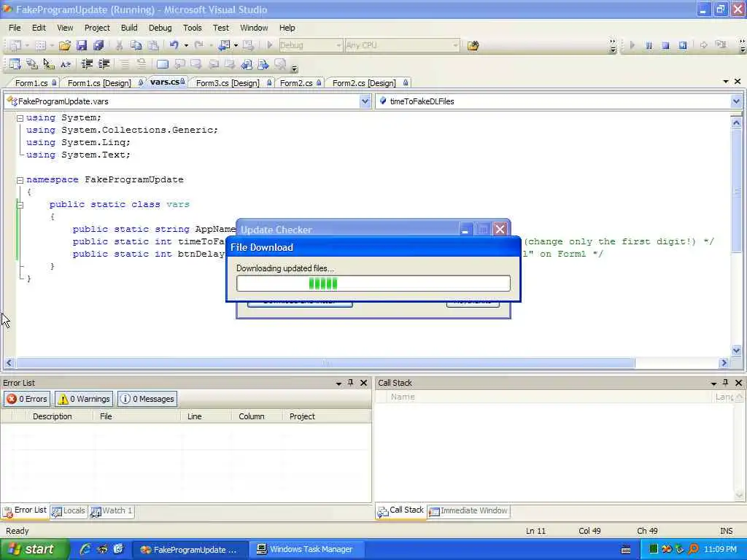The height and width of the screenshot is (560, 747).
Task: Click the Toggle Bookmark icon
Action: 162,64
